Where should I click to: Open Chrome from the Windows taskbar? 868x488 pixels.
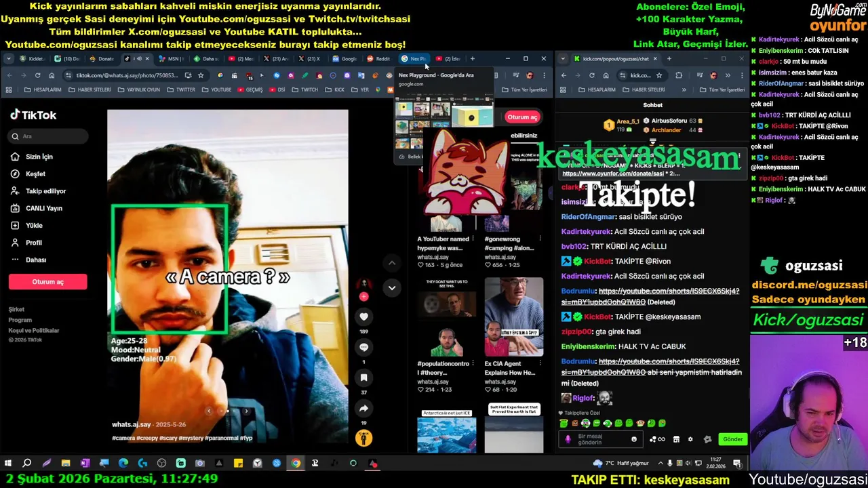(296, 464)
